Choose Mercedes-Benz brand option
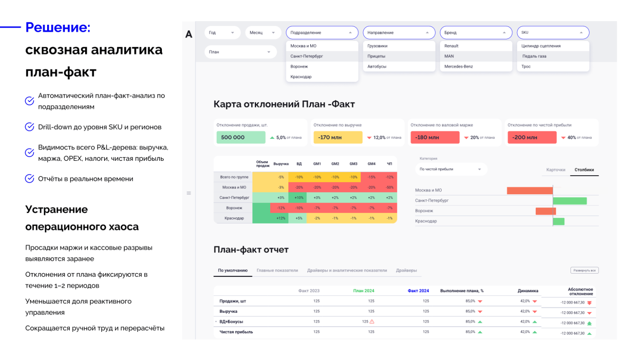The image size is (644, 362). point(476,67)
